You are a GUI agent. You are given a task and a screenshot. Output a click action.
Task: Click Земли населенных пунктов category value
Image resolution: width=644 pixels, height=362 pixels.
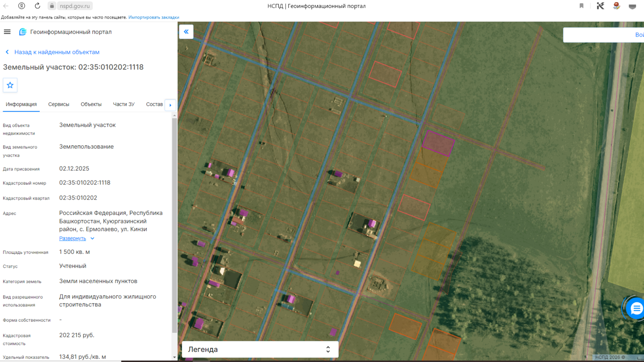98,281
